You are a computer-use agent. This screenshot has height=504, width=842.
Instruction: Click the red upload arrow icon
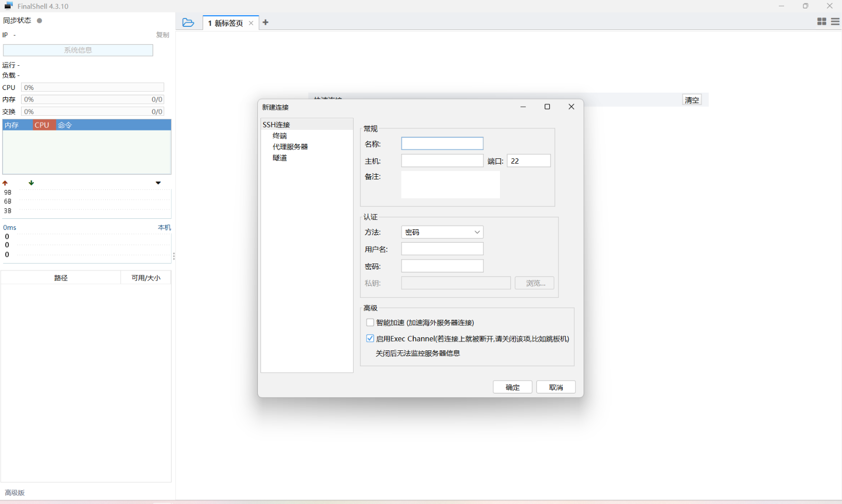[5, 183]
